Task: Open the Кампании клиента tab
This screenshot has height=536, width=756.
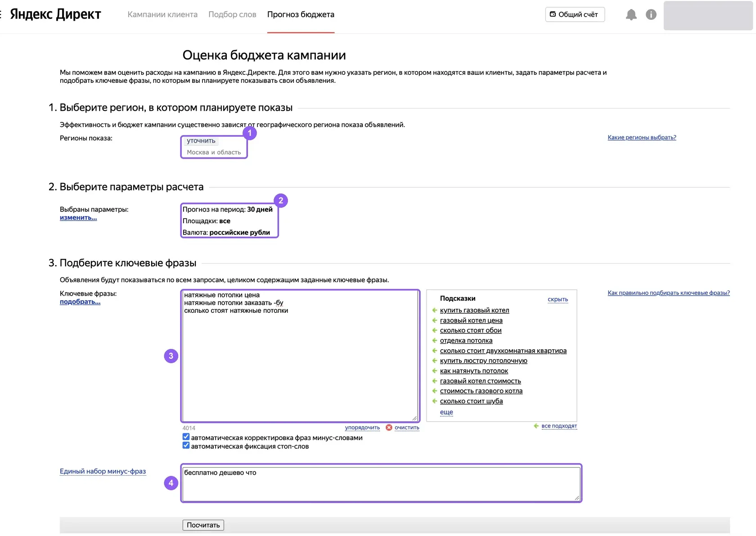Action: (x=162, y=14)
